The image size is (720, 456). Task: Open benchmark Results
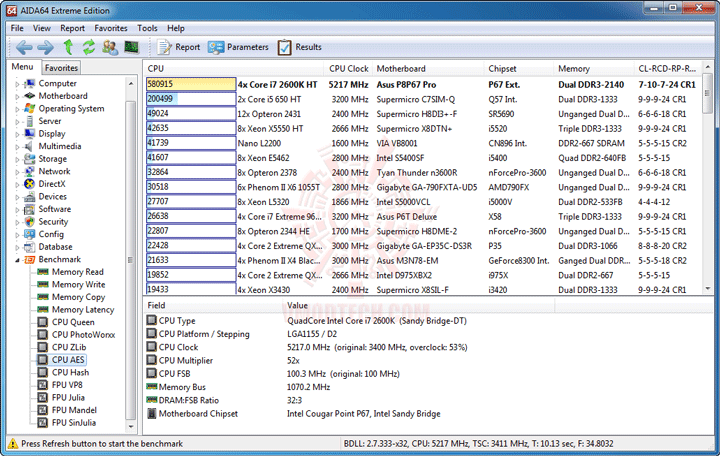(299, 47)
